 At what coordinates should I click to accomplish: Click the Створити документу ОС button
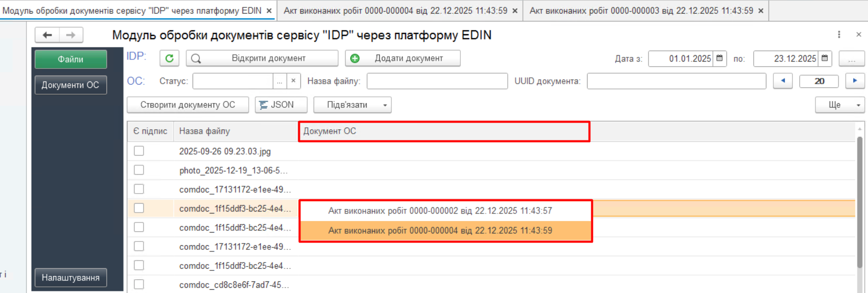point(187,105)
